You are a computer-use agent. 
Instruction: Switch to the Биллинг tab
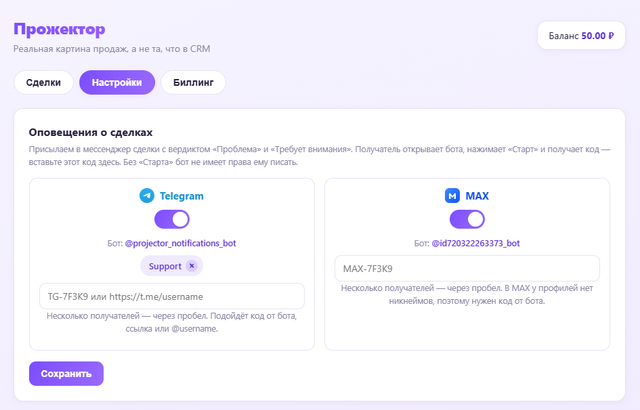[193, 82]
